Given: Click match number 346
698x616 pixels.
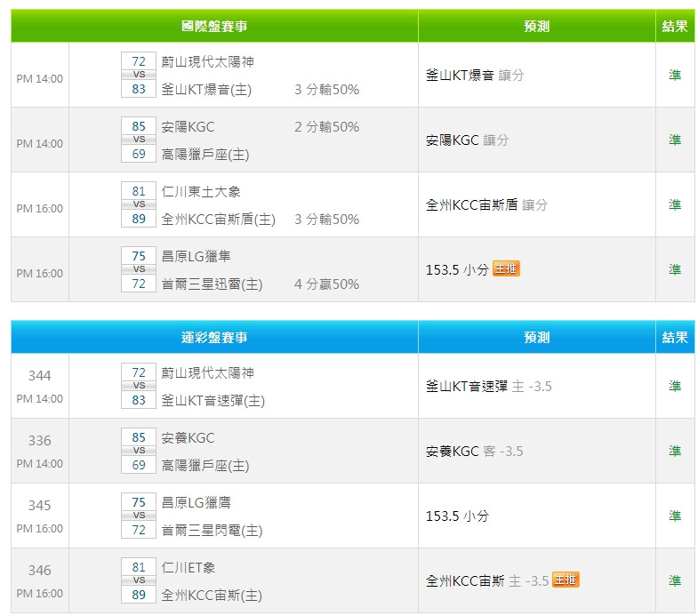Looking at the screenshot, I should click(40, 570).
